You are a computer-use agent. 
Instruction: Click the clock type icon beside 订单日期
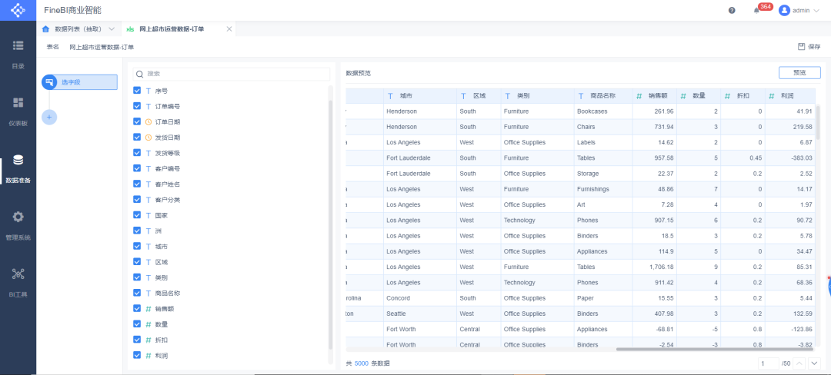tap(149, 122)
